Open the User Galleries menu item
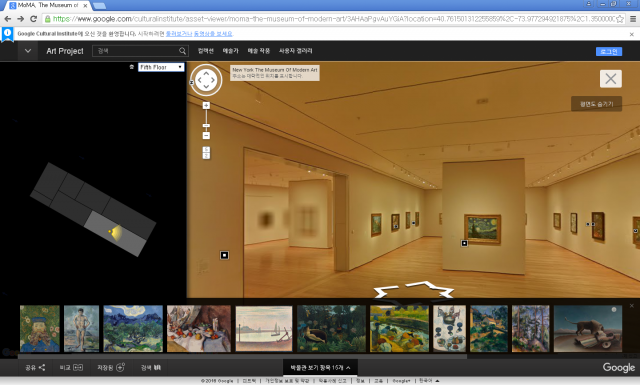This screenshot has height=385, width=640. (x=296, y=51)
